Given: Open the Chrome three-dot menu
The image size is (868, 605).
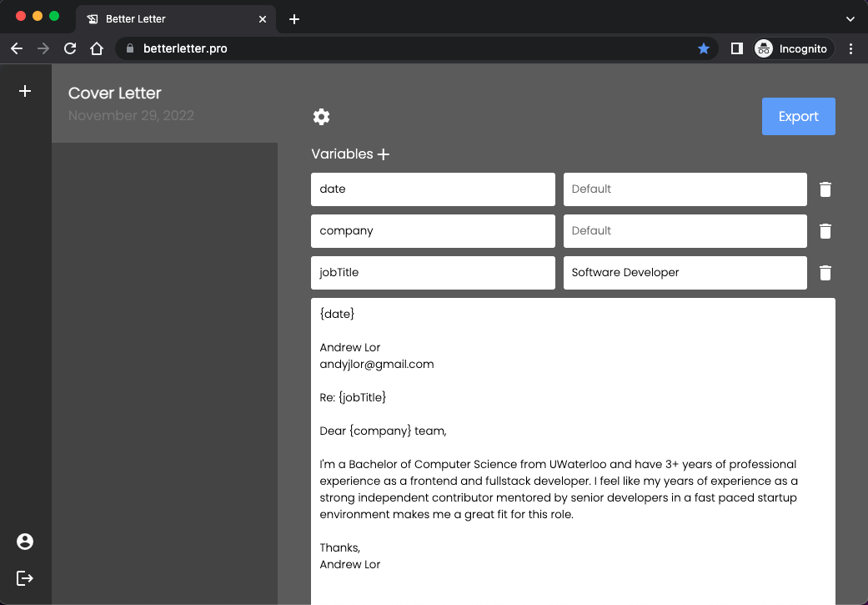Looking at the screenshot, I should 850,48.
